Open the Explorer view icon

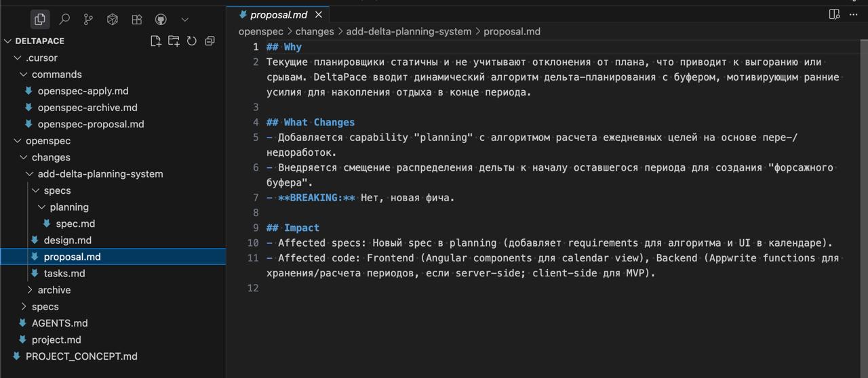[x=40, y=20]
